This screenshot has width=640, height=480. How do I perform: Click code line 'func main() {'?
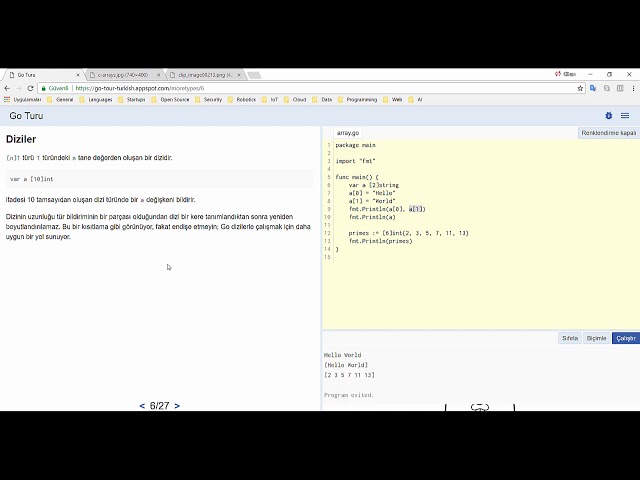(357, 177)
